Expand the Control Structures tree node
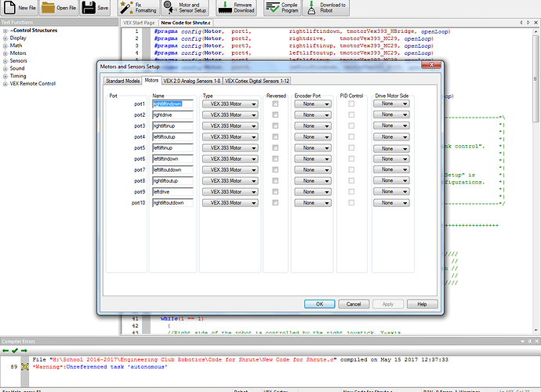Screen dimensions: 541x392 (5, 31)
